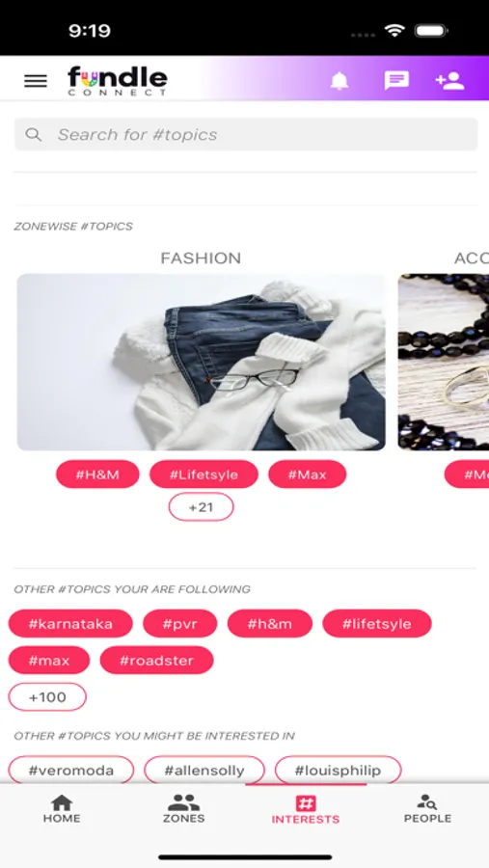
Task: Open the messages chat icon
Action: [396, 81]
